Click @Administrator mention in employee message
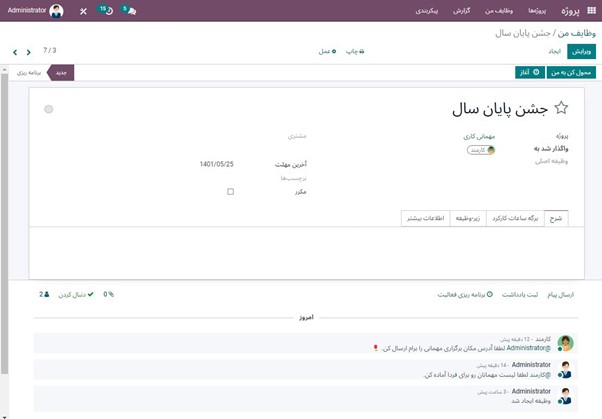The height and width of the screenshot is (419, 602). (x=529, y=348)
